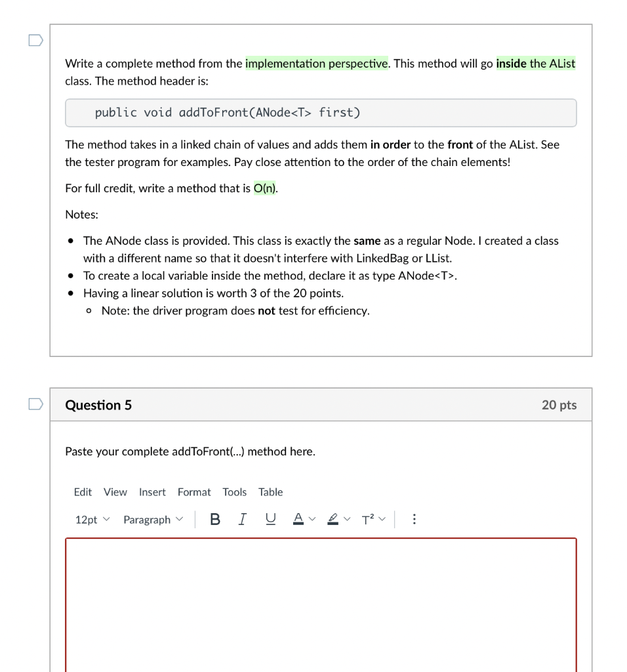Viewport: 627px width, 672px height.
Task: Open the Edit menu
Action: point(83,492)
